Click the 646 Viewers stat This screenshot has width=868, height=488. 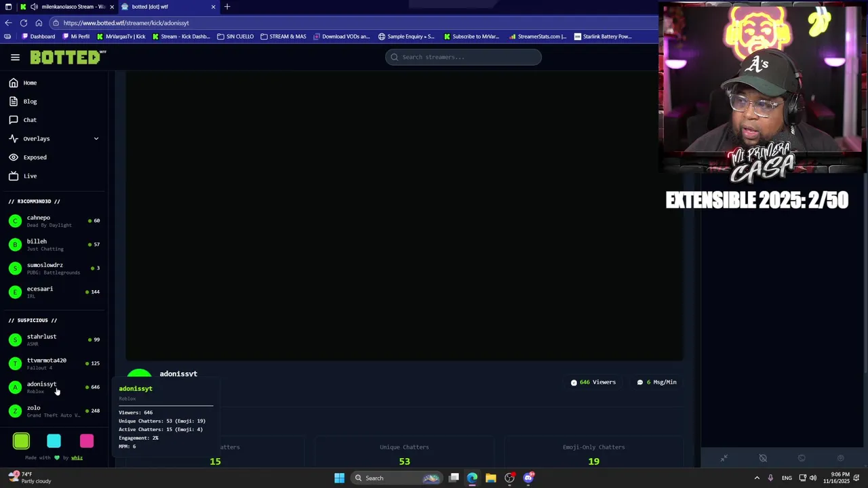pyautogui.click(x=593, y=382)
